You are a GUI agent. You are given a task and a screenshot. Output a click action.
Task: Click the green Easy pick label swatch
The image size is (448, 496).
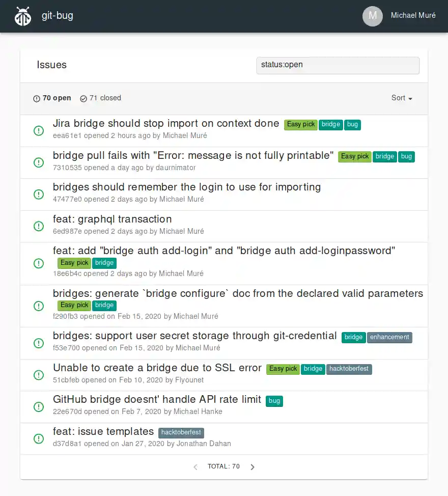pyautogui.click(x=300, y=124)
